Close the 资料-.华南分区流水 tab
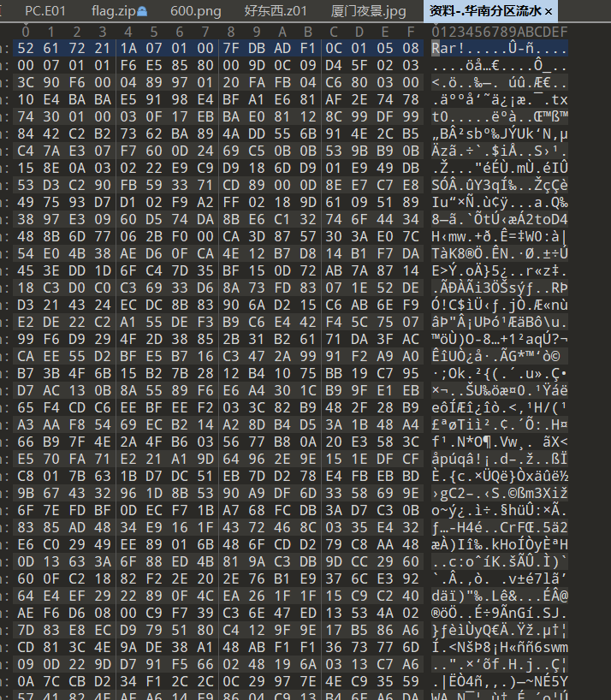Screen dimensions: 611x700 (x=549, y=12)
